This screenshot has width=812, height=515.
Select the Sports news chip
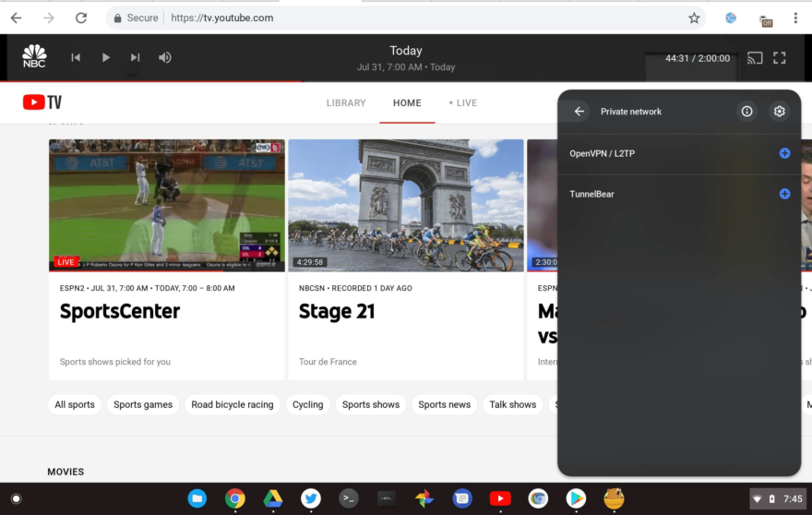tap(445, 404)
